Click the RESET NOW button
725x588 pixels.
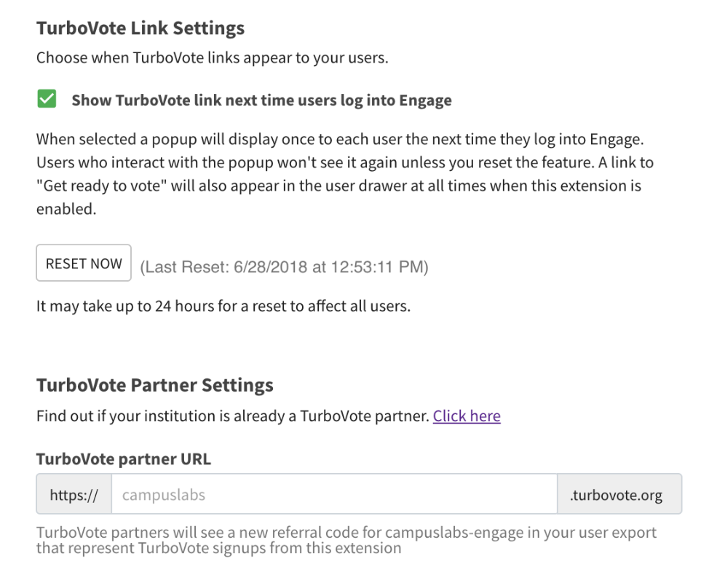tap(84, 263)
